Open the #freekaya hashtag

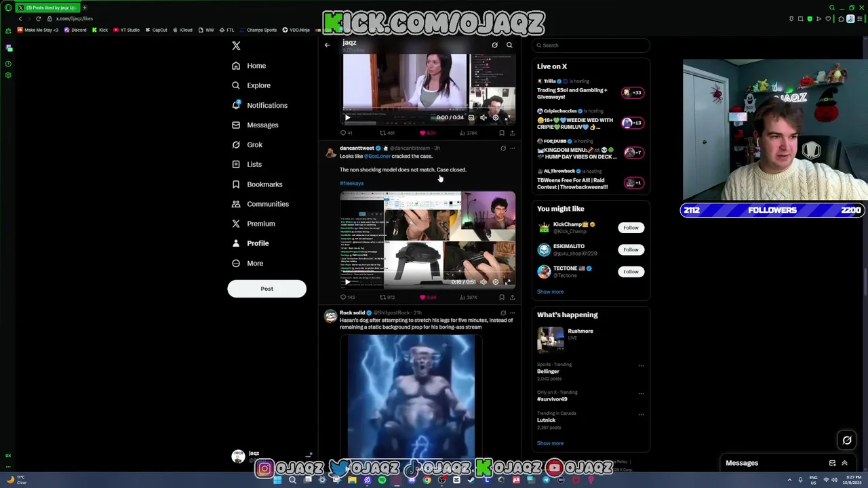(x=351, y=183)
